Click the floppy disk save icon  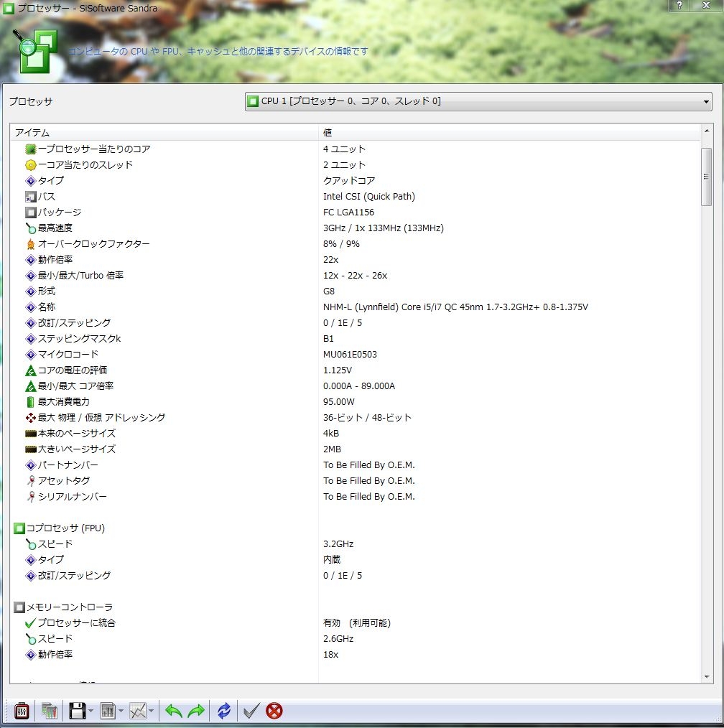(x=77, y=711)
